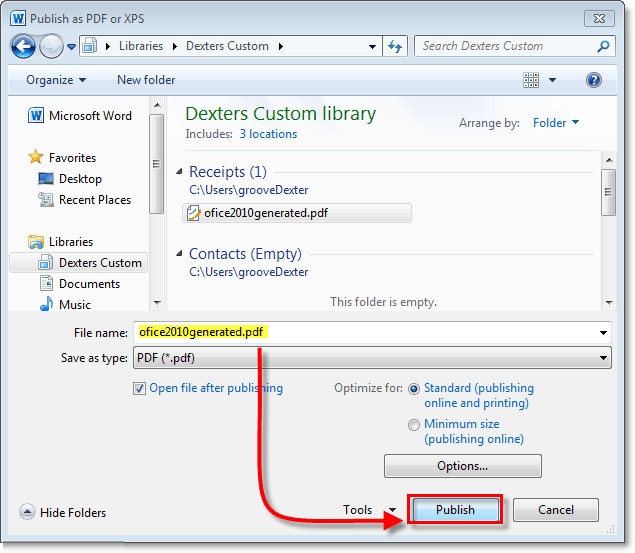Open the Tools dropdown menu
The image size is (635, 553).
(368, 510)
